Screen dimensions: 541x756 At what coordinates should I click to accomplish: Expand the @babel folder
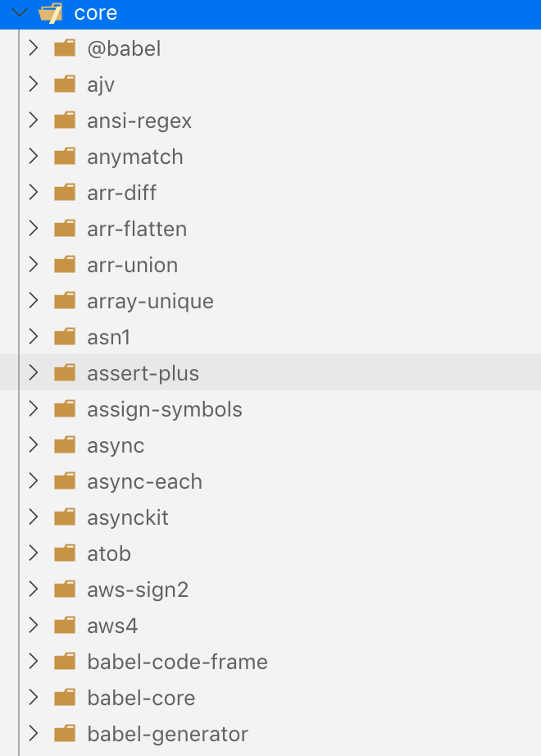pos(33,48)
